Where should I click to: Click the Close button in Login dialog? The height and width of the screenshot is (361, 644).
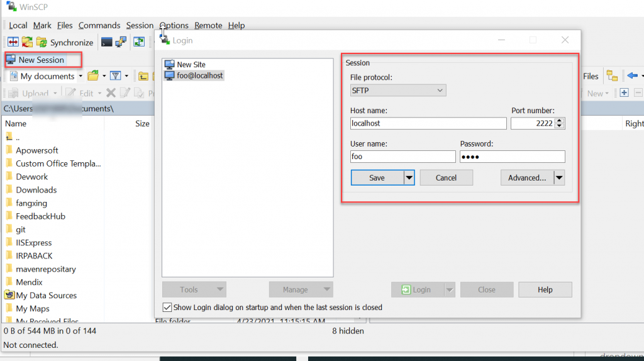coord(487,289)
